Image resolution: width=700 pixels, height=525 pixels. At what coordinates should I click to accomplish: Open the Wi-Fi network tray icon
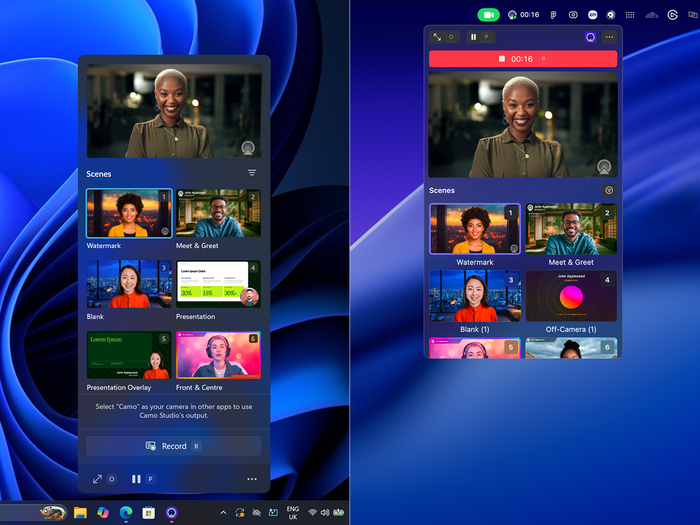pos(312,512)
